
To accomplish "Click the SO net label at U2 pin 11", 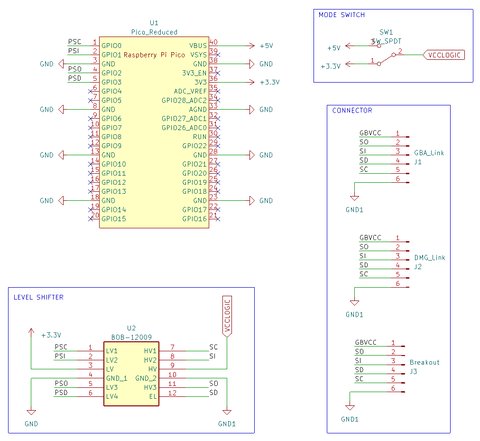I will pyautogui.click(x=214, y=383).
